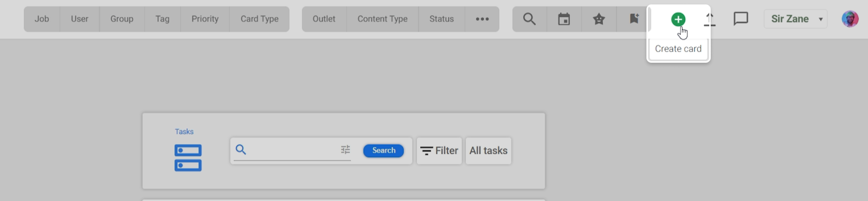This screenshot has height=201, width=868.
Task: Open the three-dots more filters menu
Action: click(482, 19)
